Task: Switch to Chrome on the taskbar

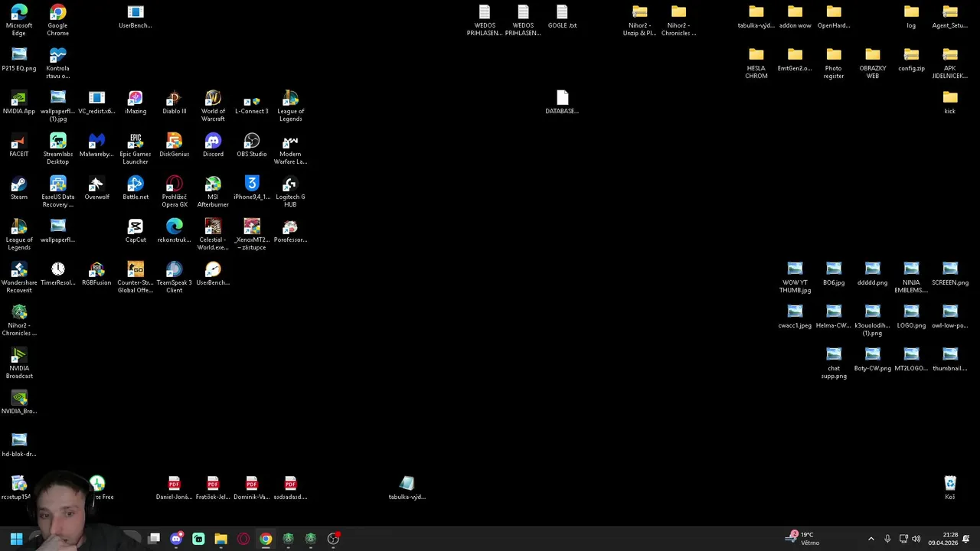Action: 266,539
